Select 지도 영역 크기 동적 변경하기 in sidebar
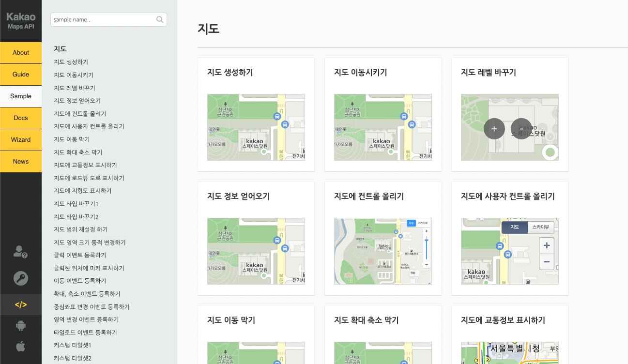 coord(90,243)
